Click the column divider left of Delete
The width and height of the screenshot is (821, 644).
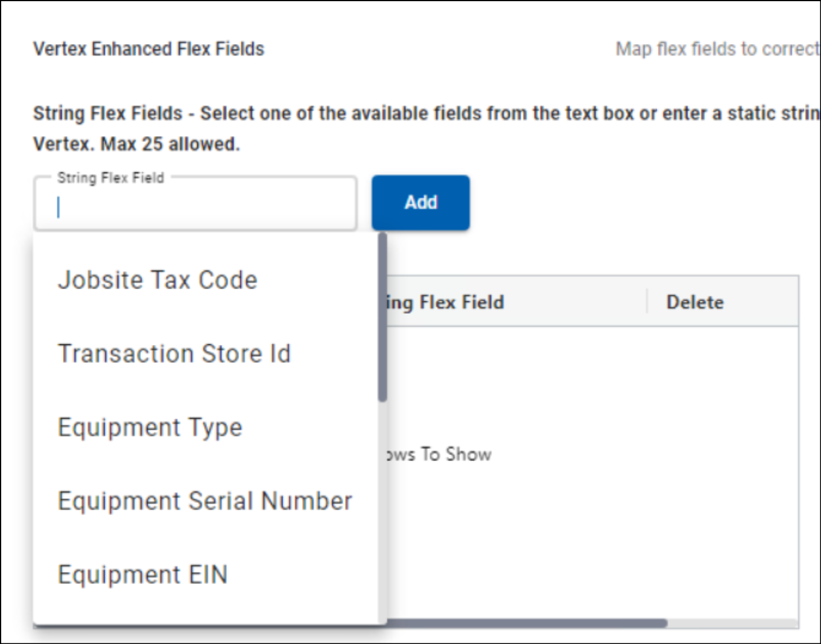tap(647, 301)
